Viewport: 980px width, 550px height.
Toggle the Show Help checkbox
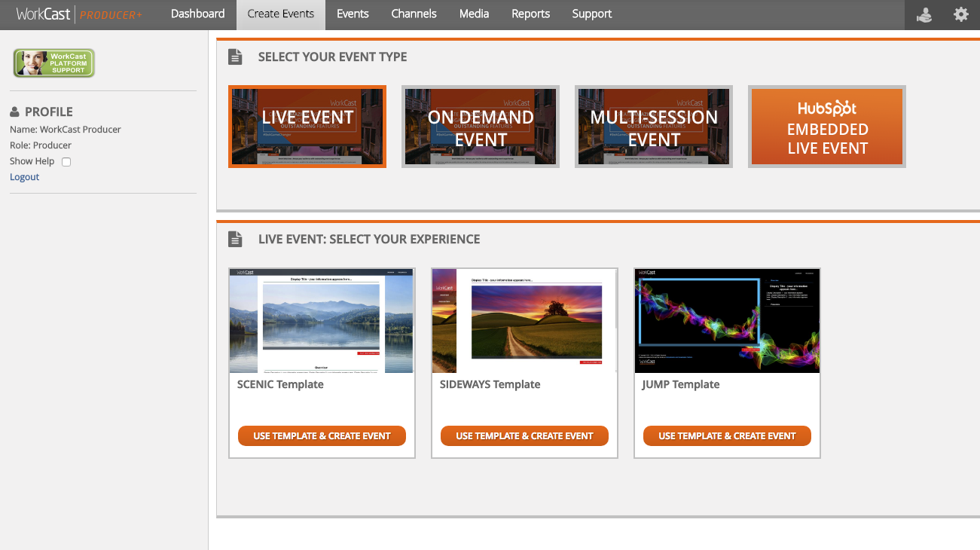[66, 161]
